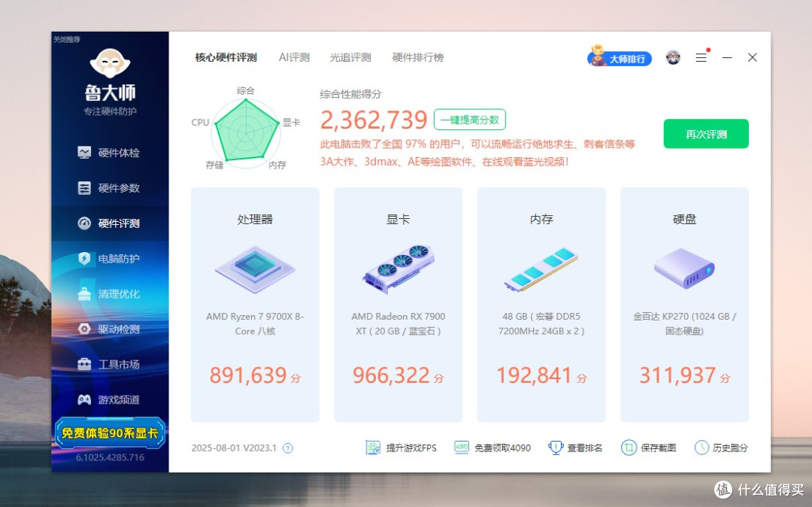Screen dimensions: 812x507
Task: Click the 保存截图 crop icon
Action: click(x=629, y=448)
